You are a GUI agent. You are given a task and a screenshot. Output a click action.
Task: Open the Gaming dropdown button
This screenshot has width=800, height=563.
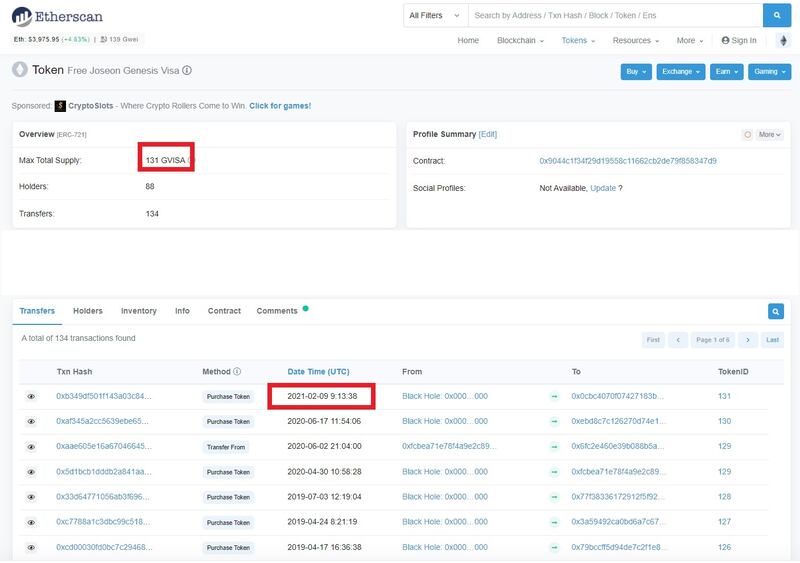769,71
